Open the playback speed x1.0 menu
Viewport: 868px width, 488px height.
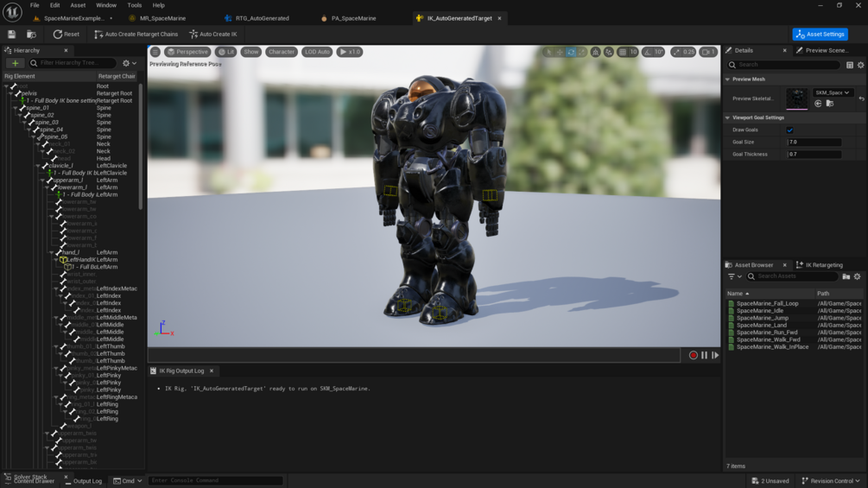[x=350, y=52]
